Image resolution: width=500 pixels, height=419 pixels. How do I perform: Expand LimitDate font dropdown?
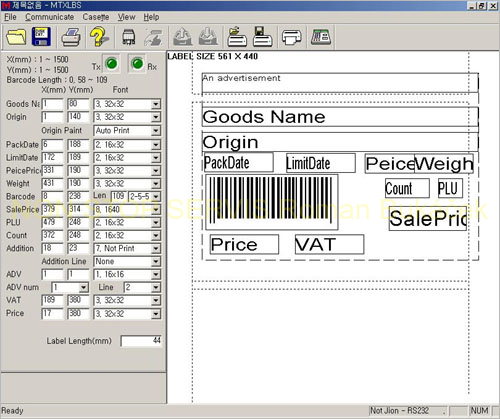point(156,158)
